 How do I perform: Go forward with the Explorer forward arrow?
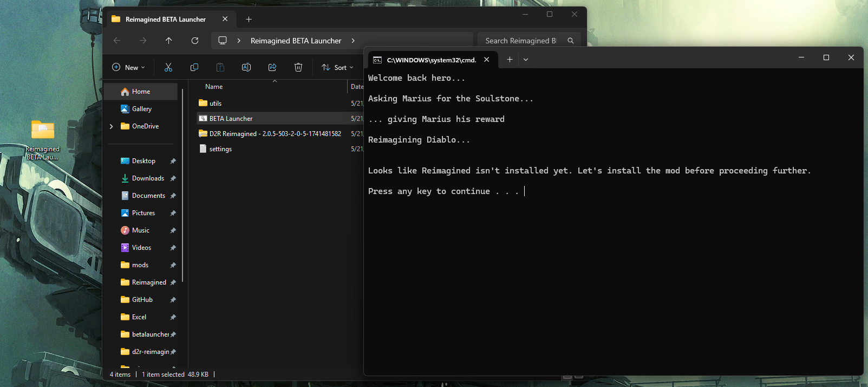click(143, 41)
